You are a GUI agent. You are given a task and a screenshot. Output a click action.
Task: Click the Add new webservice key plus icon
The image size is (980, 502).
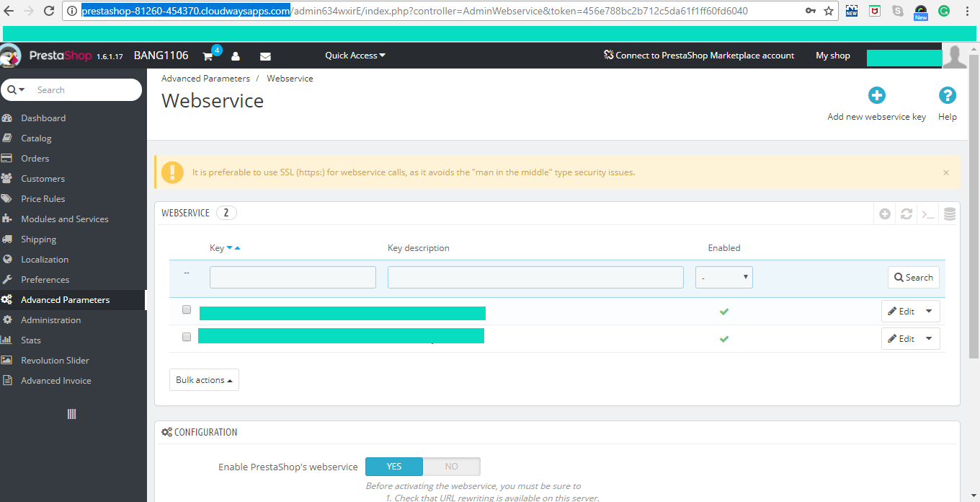click(876, 95)
